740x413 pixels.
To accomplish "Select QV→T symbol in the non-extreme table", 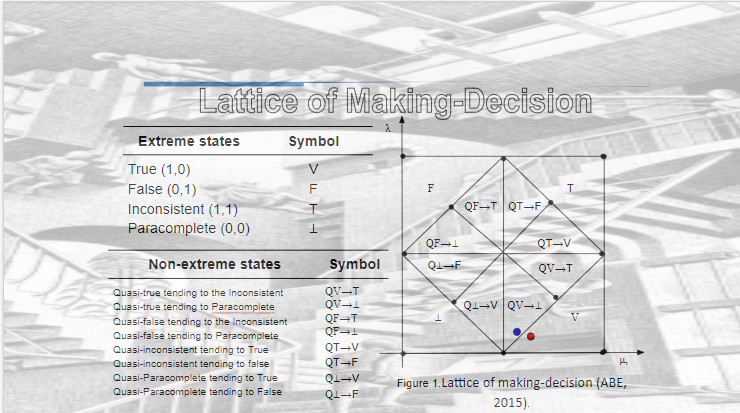I will click(342, 291).
